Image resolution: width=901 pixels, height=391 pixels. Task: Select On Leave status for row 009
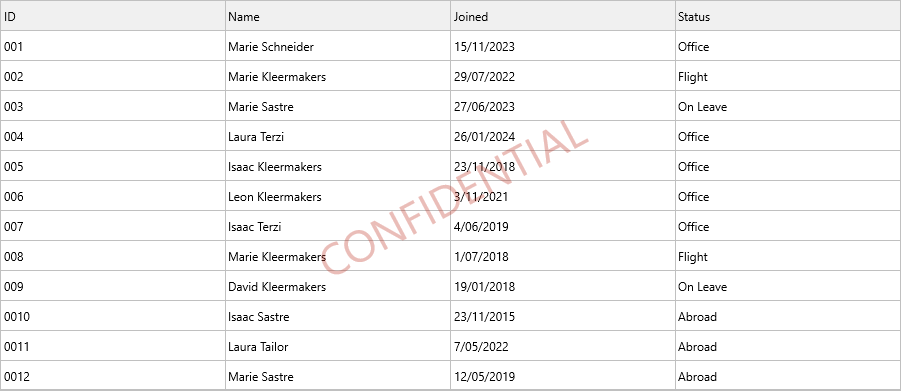(788, 286)
